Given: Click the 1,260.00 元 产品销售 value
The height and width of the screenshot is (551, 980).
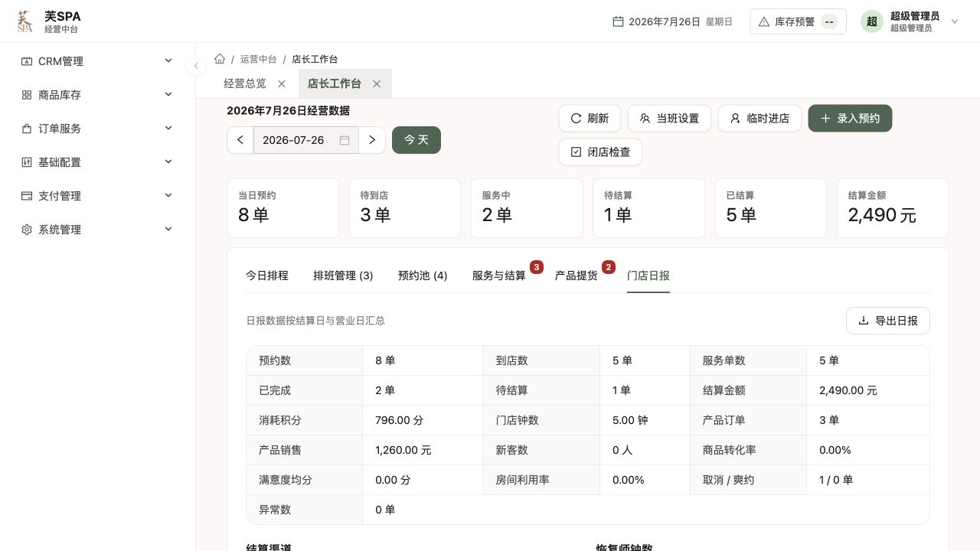Looking at the screenshot, I should click(403, 450).
